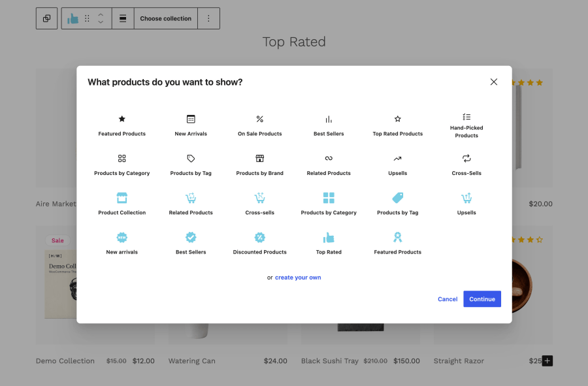Image resolution: width=588 pixels, height=386 pixels.
Task: Select the outlined Related Products infinity icon
Action: click(329, 158)
